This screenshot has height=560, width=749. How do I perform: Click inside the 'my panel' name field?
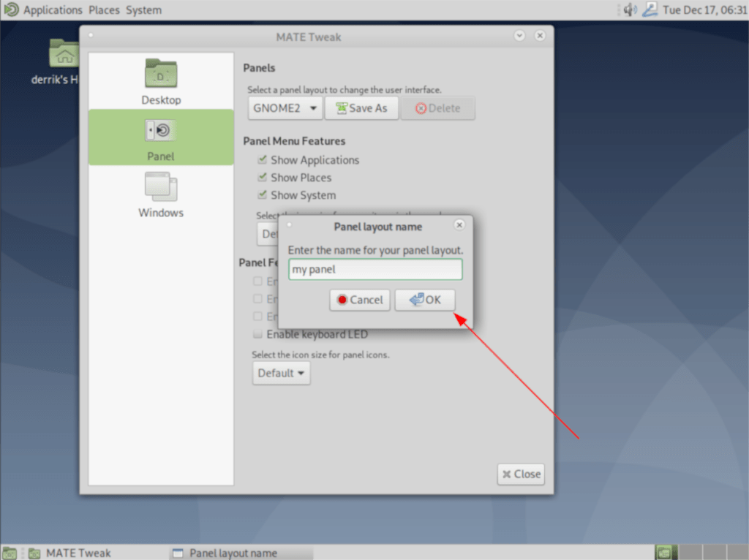pos(375,269)
